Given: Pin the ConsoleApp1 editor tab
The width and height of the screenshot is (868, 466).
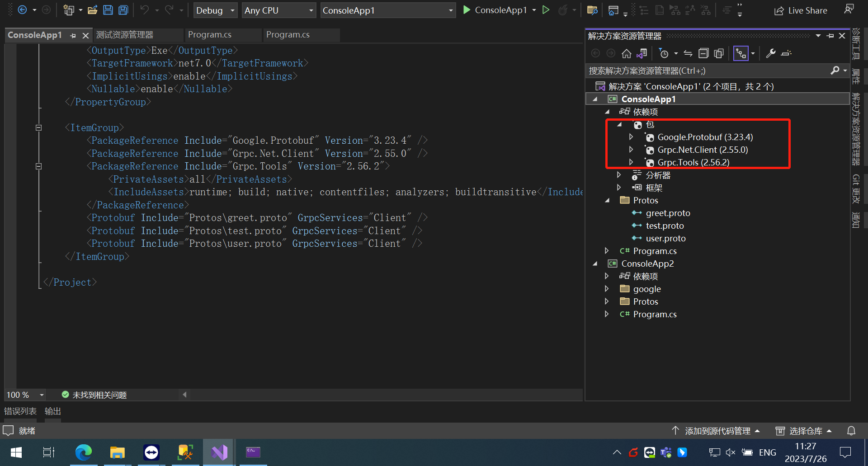Looking at the screenshot, I should coord(73,35).
